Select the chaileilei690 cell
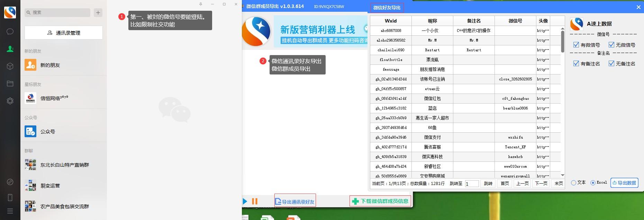The image size is (644, 220). point(391,50)
